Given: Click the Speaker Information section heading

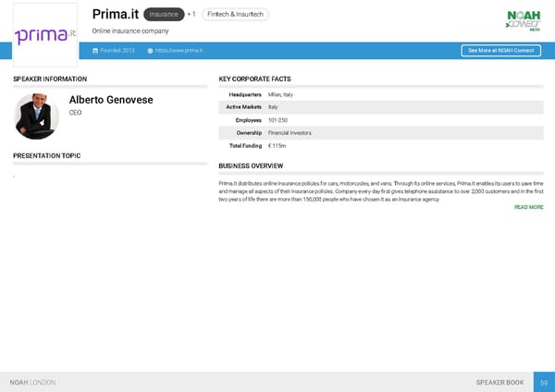Looking at the screenshot, I should tap(50, 80).
